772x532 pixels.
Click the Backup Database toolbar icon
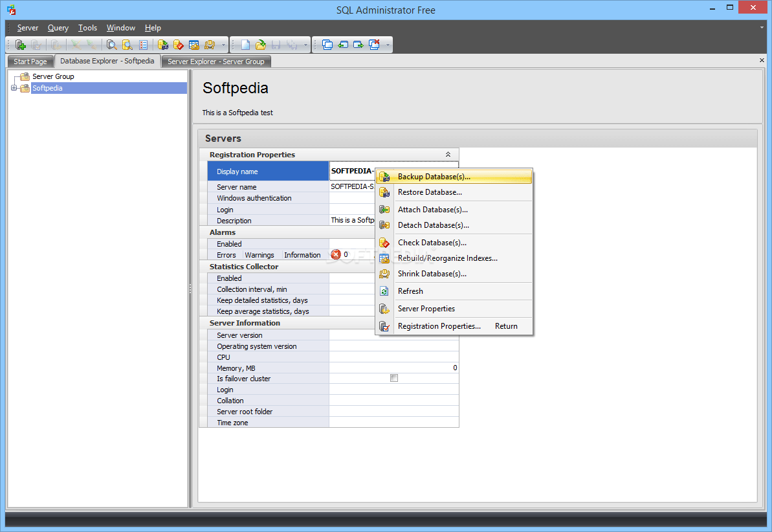[x=163, y=45]
